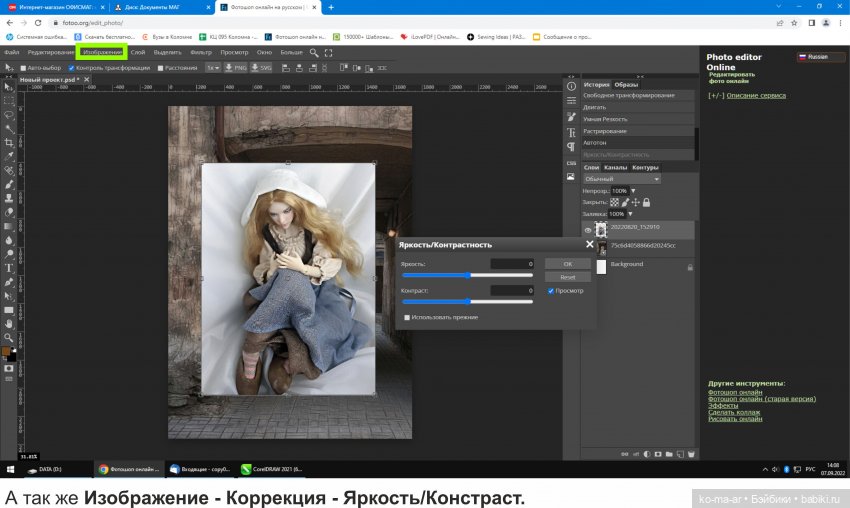Check the Использовать прежние checkbox
The width and height of the screenshot is (850, 508).
(x=407, y=318)
